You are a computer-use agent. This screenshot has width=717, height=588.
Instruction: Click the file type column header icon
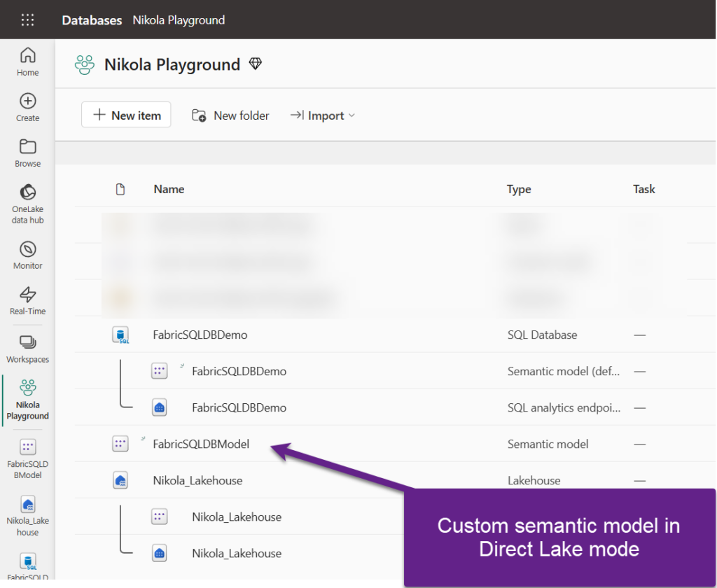(x=120, y=189)
